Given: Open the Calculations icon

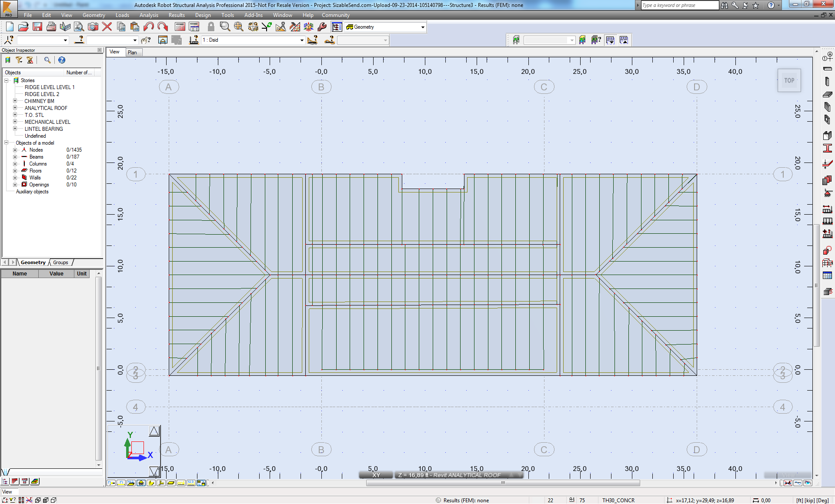Looking at the screenshot, I should 180,27.
